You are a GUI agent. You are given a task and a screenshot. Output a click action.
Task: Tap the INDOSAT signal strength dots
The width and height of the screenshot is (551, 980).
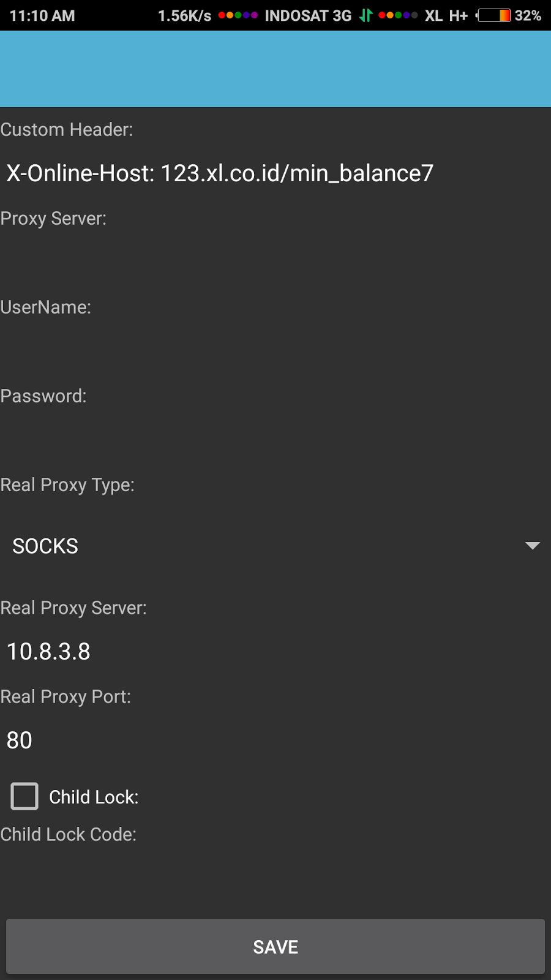click(238, 15)
